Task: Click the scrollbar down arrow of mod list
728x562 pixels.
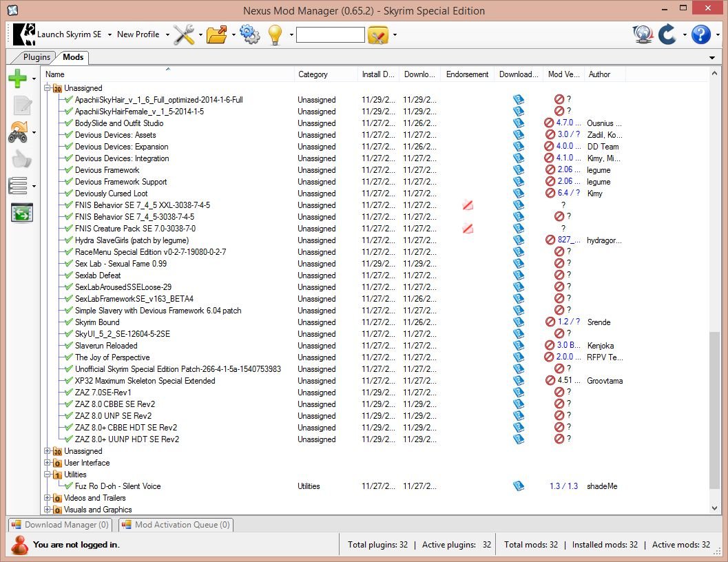Action: pyautogui.click(x=714, y=508)
